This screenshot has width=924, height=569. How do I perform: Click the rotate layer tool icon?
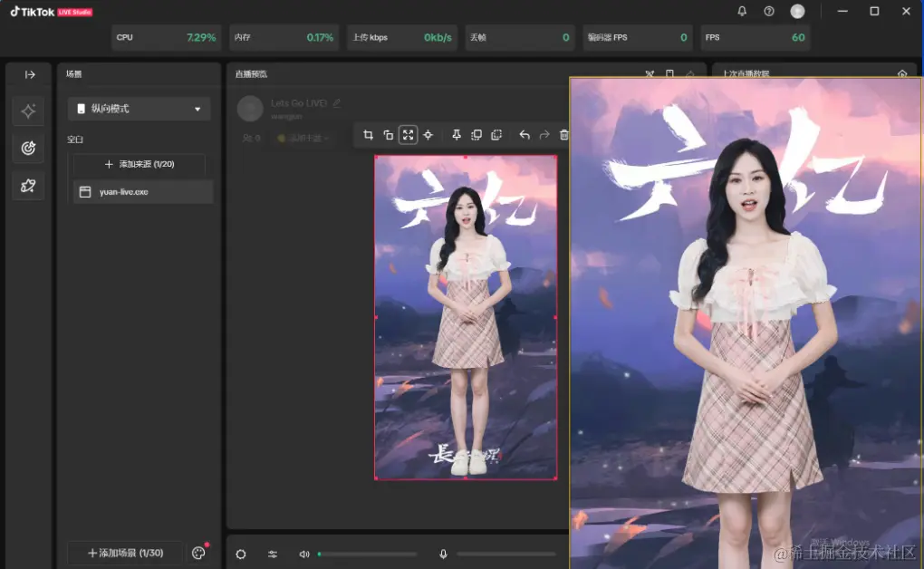[x=389, y=135]
